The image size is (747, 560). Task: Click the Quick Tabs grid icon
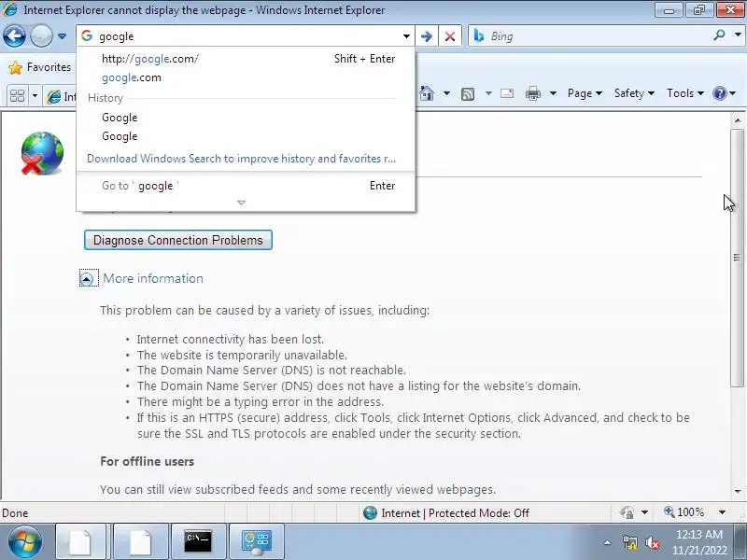pos(17,96)
